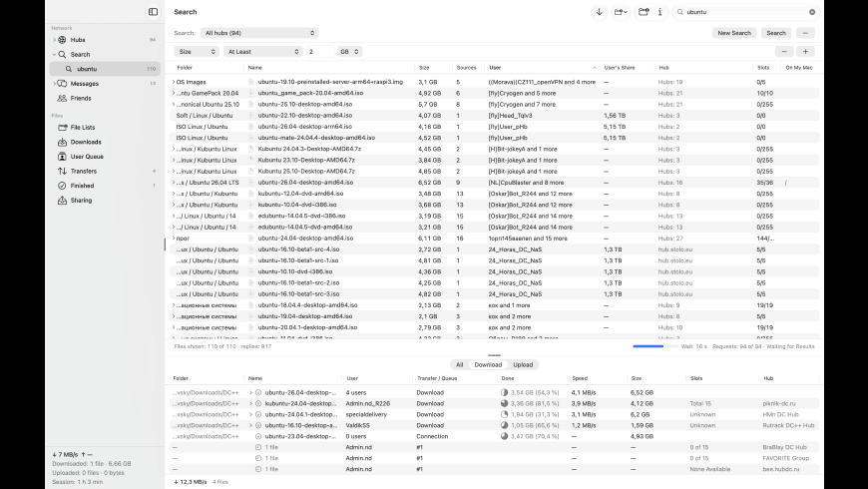Click the Search button

coord(776,33)
